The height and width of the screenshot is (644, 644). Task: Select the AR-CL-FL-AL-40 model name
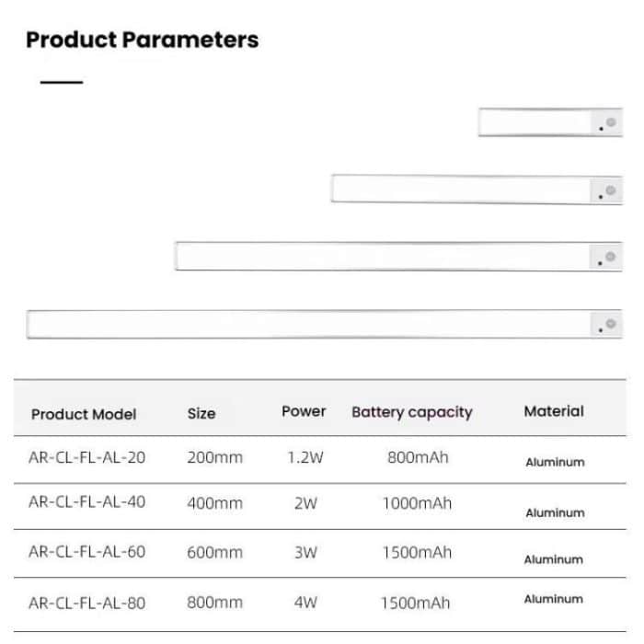click(86, 502)
